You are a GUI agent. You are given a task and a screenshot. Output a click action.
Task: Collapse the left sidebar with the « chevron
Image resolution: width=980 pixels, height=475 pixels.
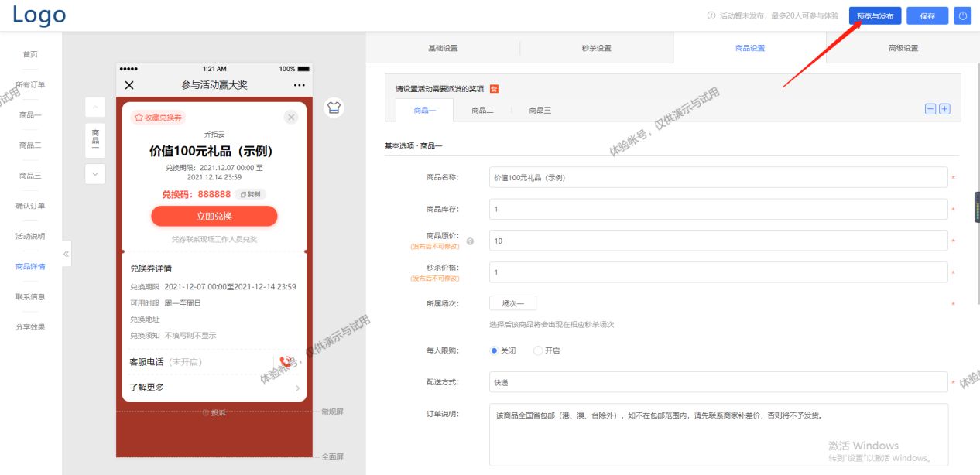point(66,253)
